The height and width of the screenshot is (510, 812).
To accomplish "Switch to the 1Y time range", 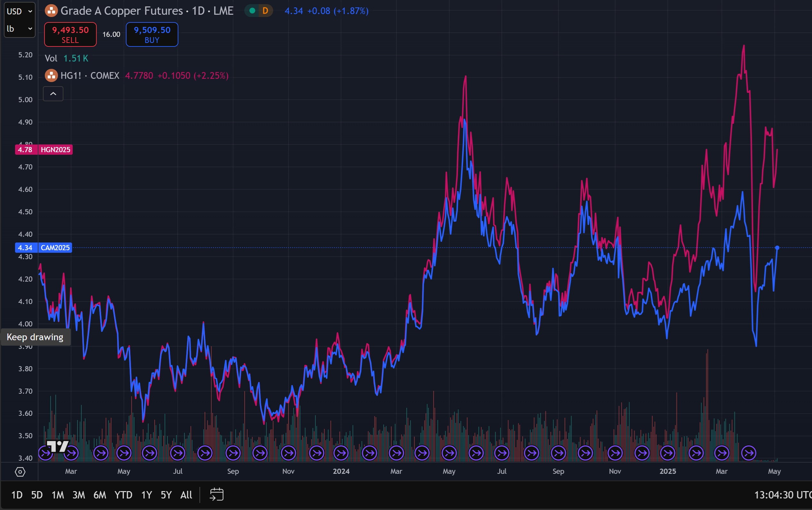I will 146,495.
